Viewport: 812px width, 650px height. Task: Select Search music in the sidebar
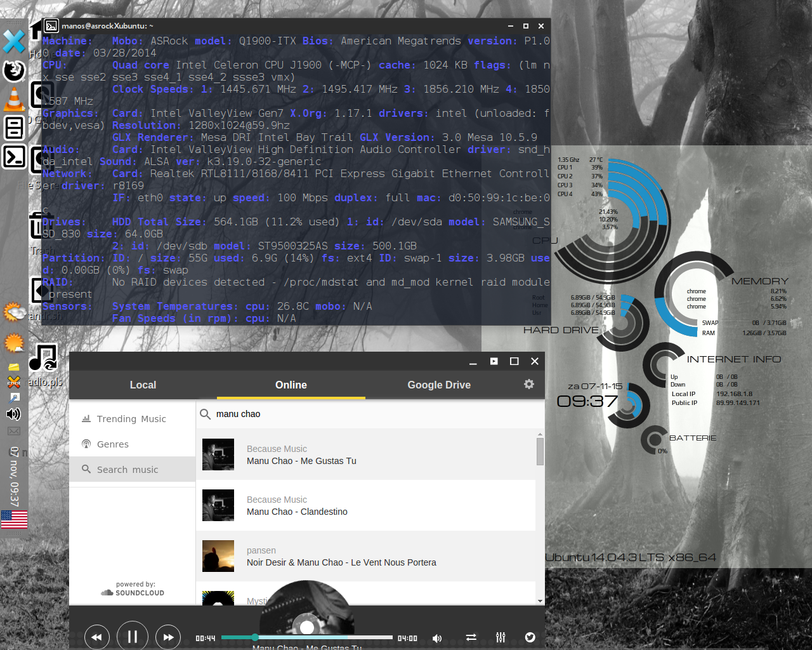[132, 470]
